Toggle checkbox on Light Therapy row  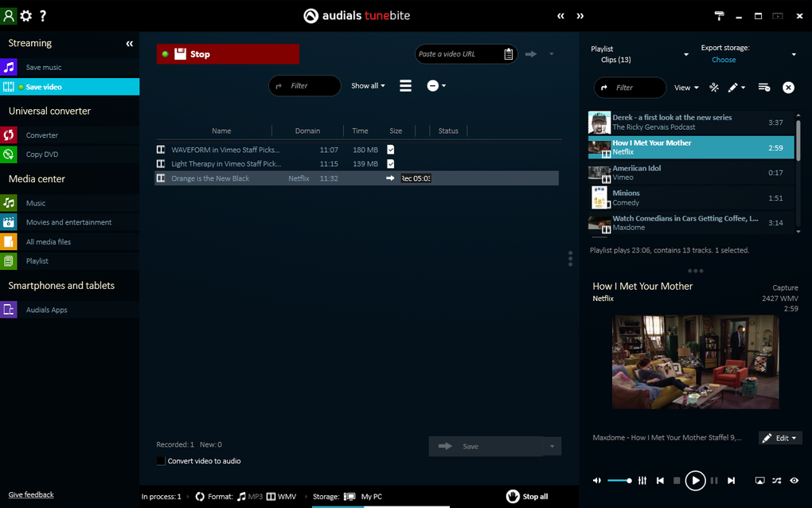(x=390, y=164)
